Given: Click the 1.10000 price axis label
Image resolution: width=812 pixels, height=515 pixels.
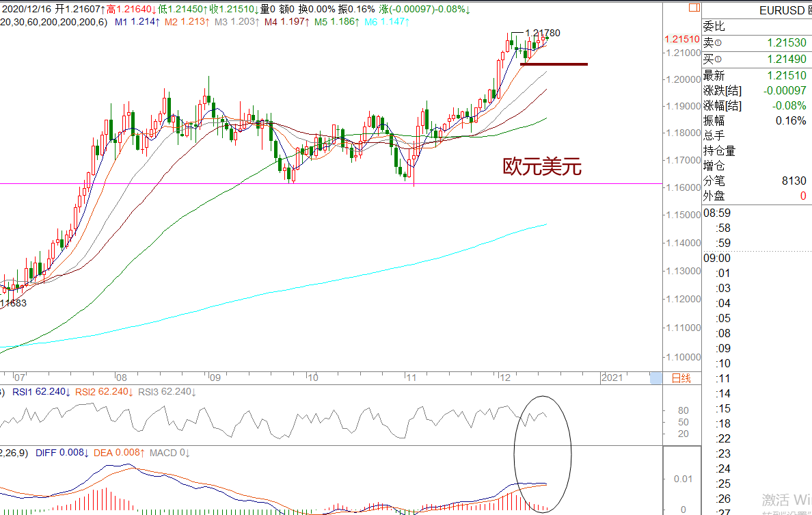Looking at the screenshot, I should (684, 357).
